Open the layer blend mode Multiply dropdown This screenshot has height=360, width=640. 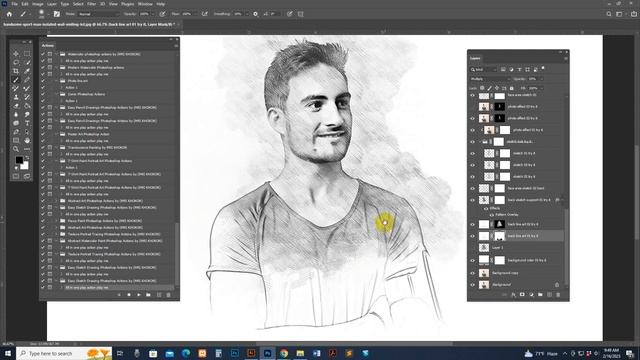pyautogui.click(x=490, y=79)
